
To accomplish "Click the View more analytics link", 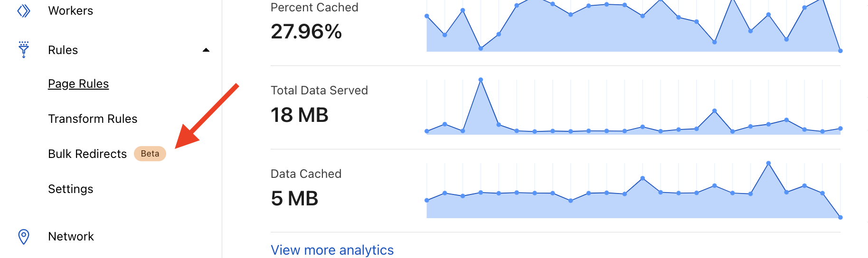I will click(332, 249).
